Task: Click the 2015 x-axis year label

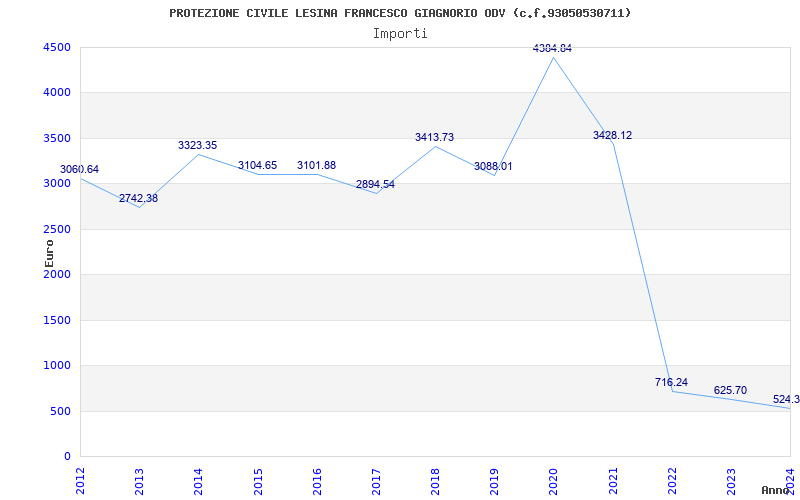Action: (258, 481)
